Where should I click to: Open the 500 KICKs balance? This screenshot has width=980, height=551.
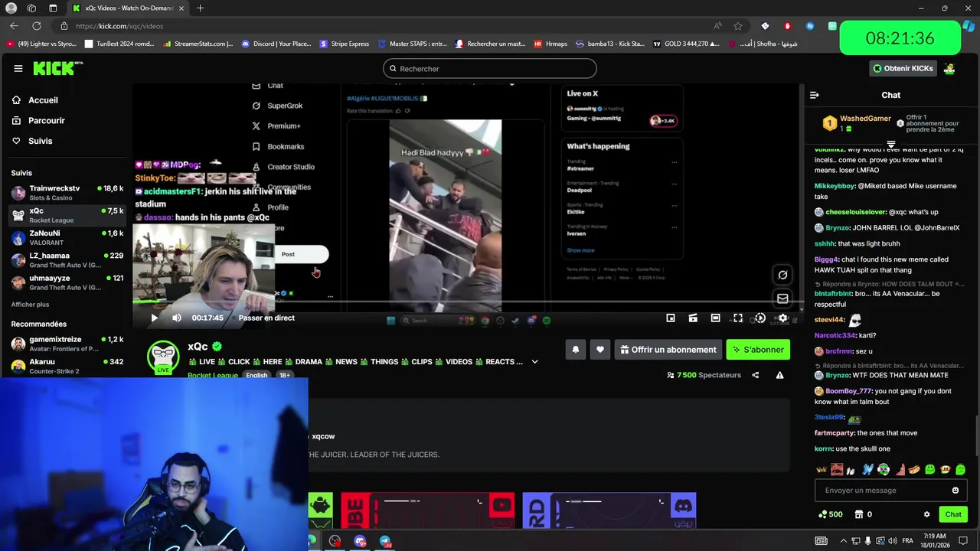(x=830, y=514)
